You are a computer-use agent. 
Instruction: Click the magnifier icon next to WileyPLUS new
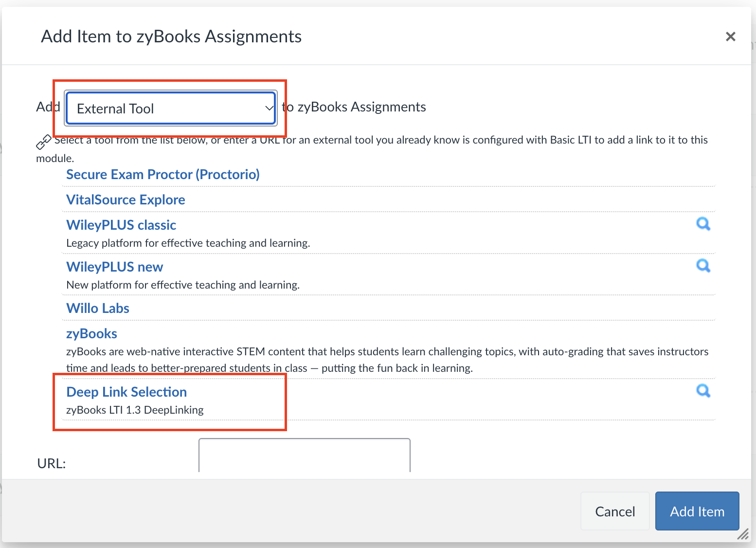[703, 266]
